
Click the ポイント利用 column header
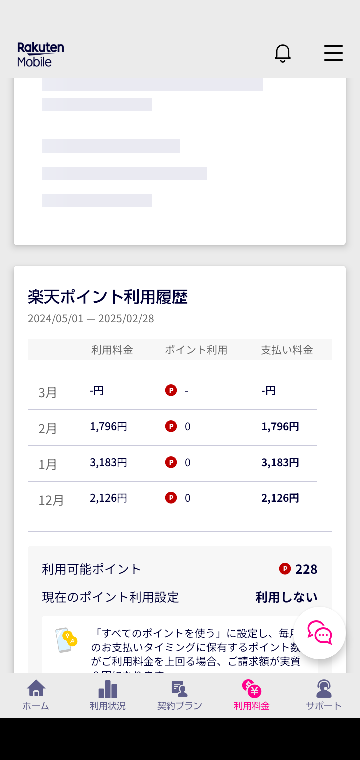[x=196, y=349]
